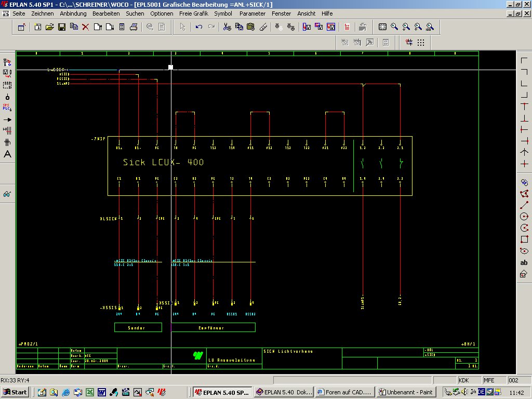This screenshot has width=532, height=399.
Task: Select the arrow pointer tool
Action: point(182,27)
